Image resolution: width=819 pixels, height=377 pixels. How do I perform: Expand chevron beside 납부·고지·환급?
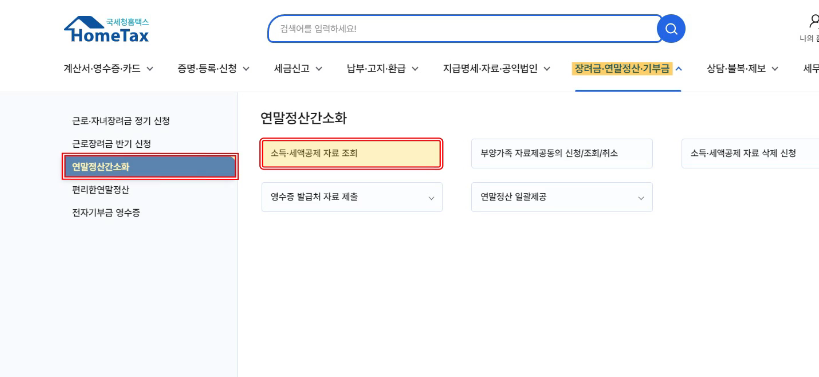[x=415, y=68]
